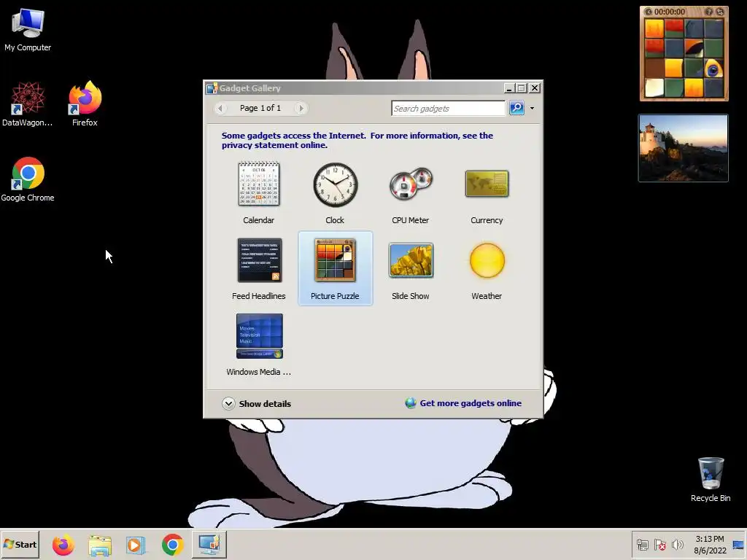
Task: Click the Gadget Gallery title bar icon
Action: [212, 88]
